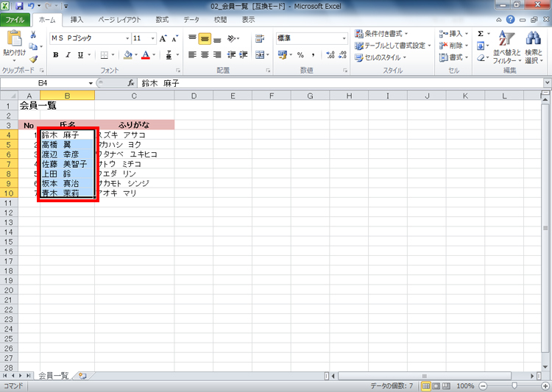Open テーブルとして書式設定 menu
The width and height of the screenshot is (552, 392).
pyautogui.click(x=393, y=46)
